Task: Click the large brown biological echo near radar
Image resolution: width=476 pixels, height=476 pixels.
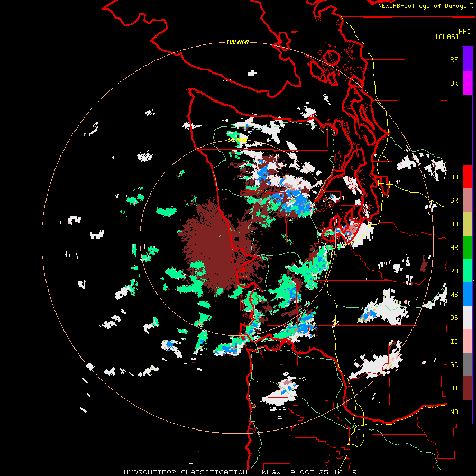Action: (209, 246)
